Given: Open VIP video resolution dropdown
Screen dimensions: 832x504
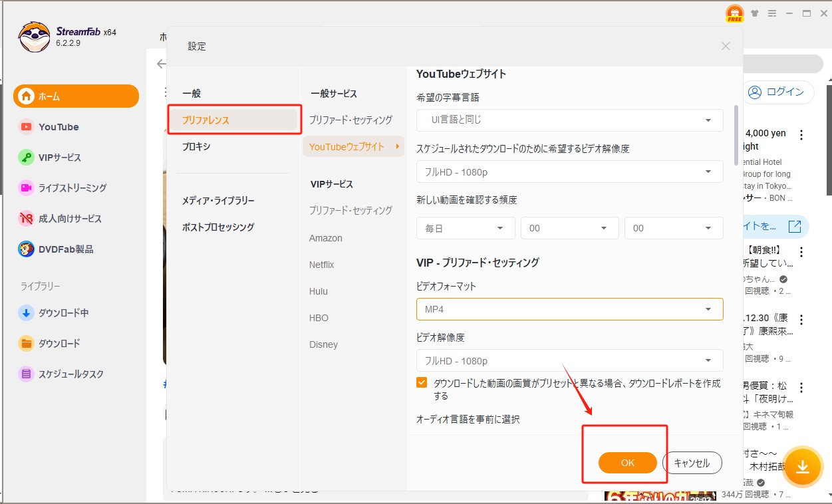Looking at the screenshot, I should coord(570,361).
